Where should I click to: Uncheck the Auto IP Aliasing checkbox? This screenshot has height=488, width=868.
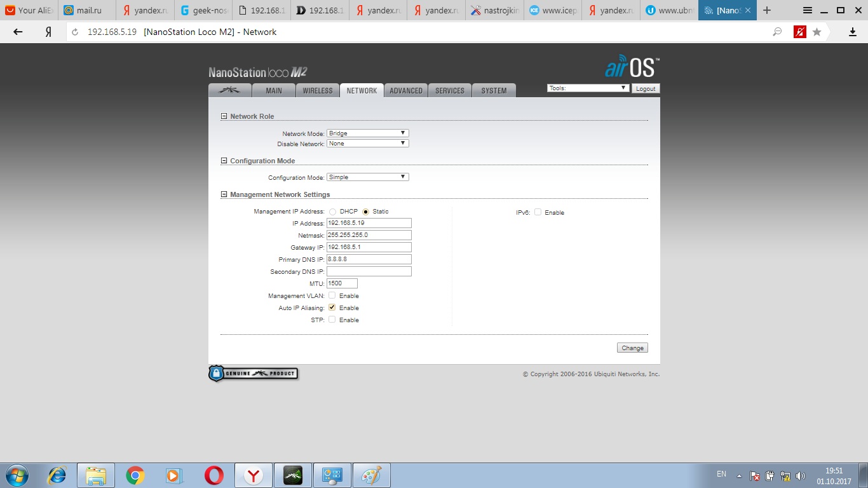tap(332, 308)
